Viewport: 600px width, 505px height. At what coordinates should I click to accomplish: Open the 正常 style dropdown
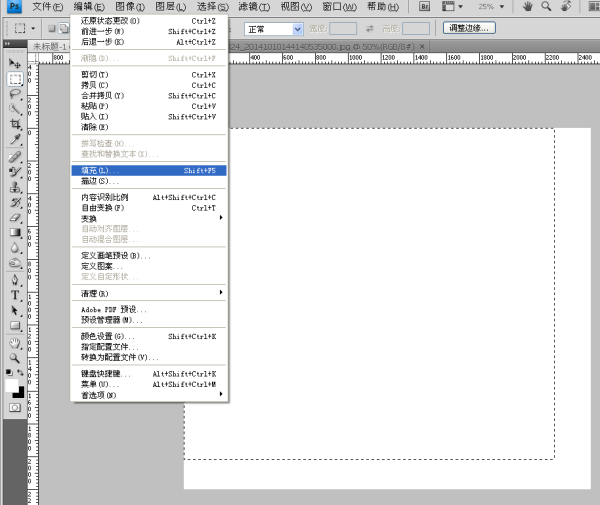coord(274,29)
